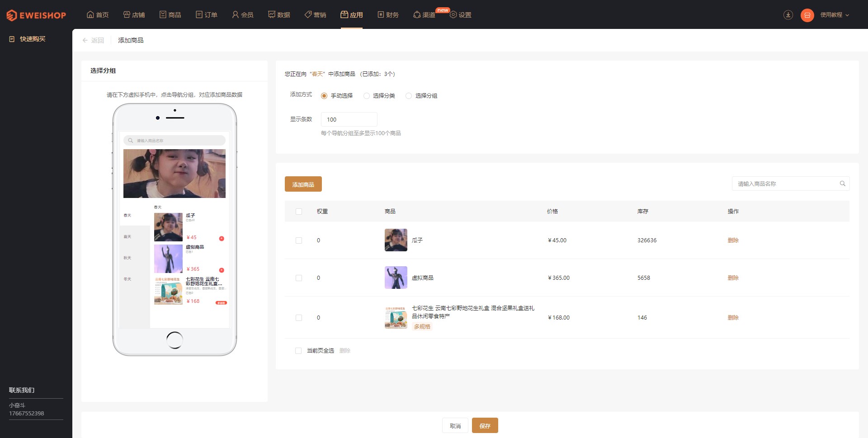Select the 选择分类 radio option
Viewport: 868px width, 438px height.
[379, 96]
